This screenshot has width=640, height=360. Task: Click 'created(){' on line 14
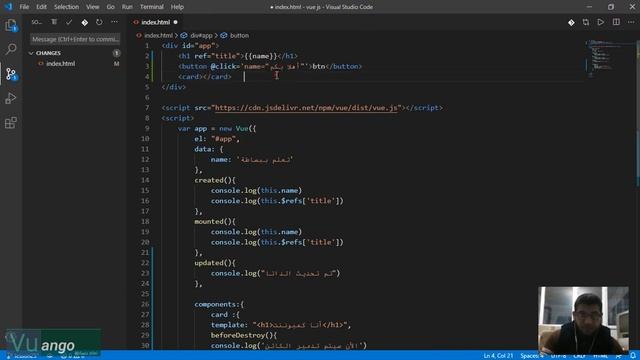[x=215, y=180]
